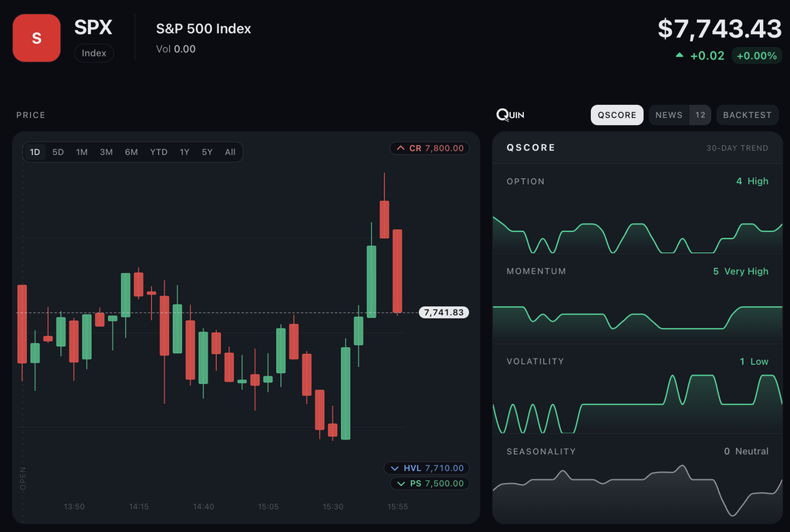The width and height of the screenshot is (790, 532).
Task: Show the 1Y price chart
Action: coord(184,152)
